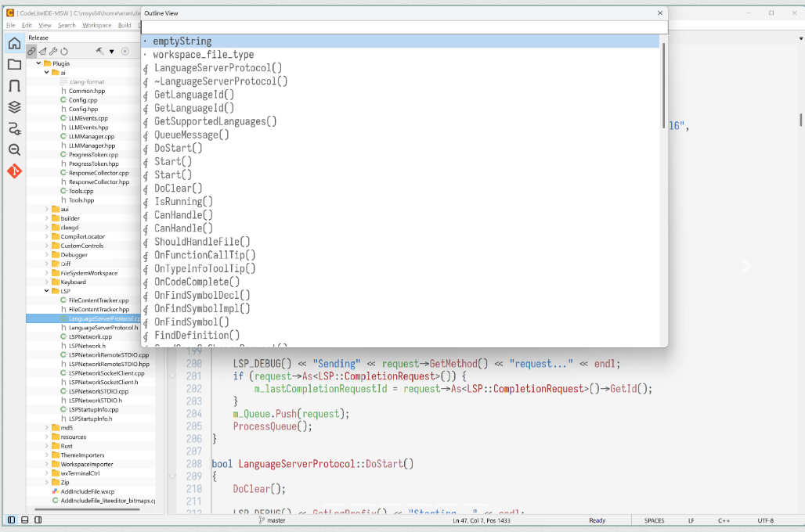
Task: Select IsRunning() in the outline
Action: [400, 202]
